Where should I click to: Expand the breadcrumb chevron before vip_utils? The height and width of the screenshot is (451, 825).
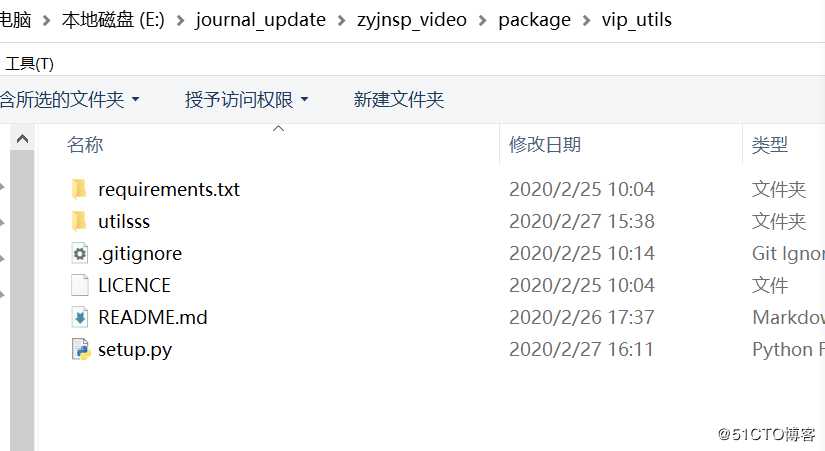point(586,21)
